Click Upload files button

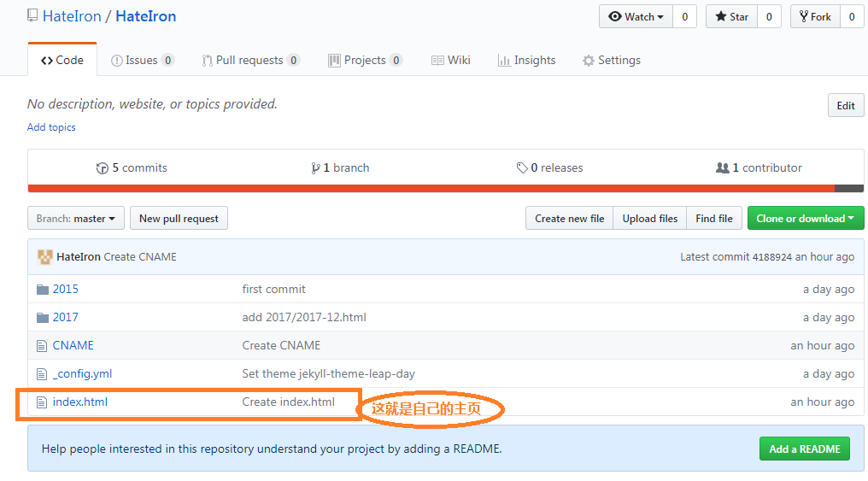pos(650,219)
